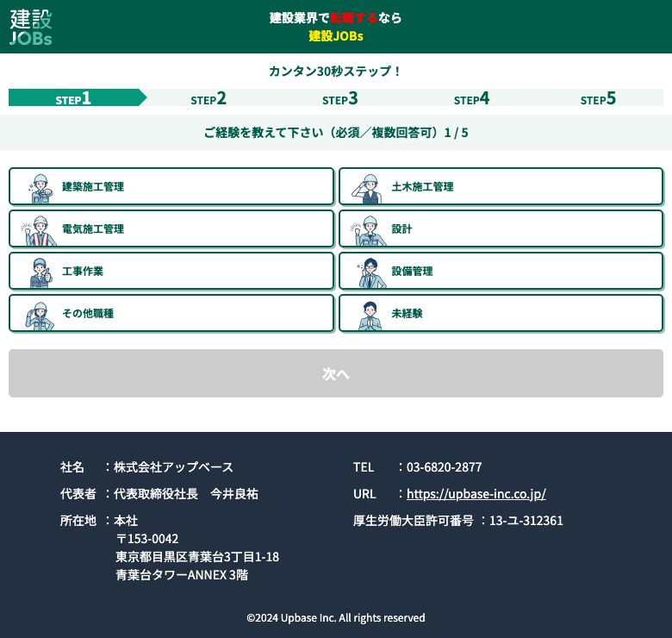Screen dimensions: 672x638
Task: Click the 建設JOBs logo in header
Action: pyautogui.click(x=31, y=28)
